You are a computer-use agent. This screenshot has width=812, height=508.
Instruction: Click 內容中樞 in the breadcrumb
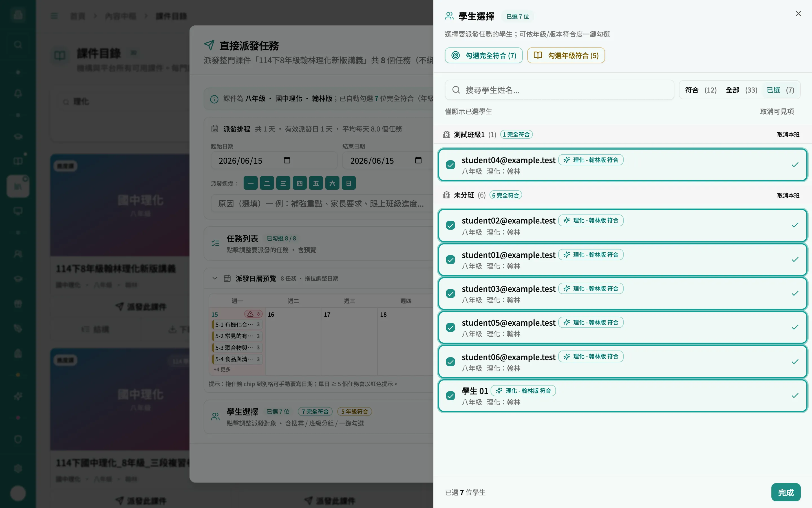click(x=120, y=16)
